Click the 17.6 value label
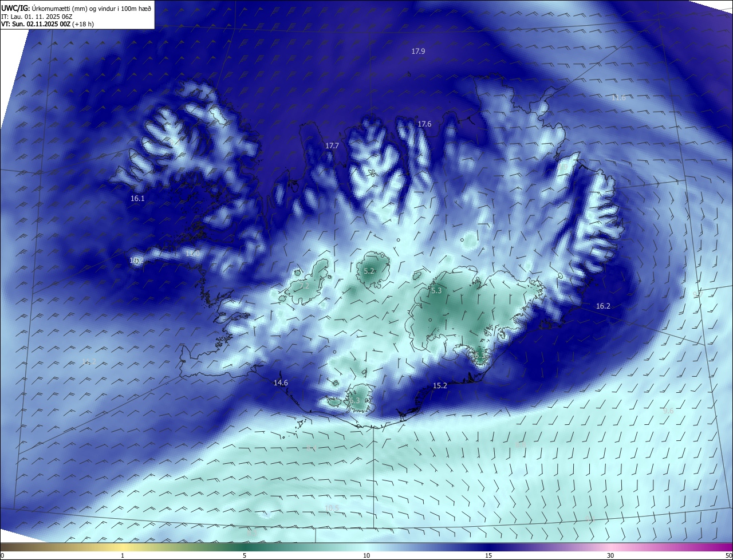Image resolution: width=733 pixels, height=560 pixels. [x=424, y=124]
